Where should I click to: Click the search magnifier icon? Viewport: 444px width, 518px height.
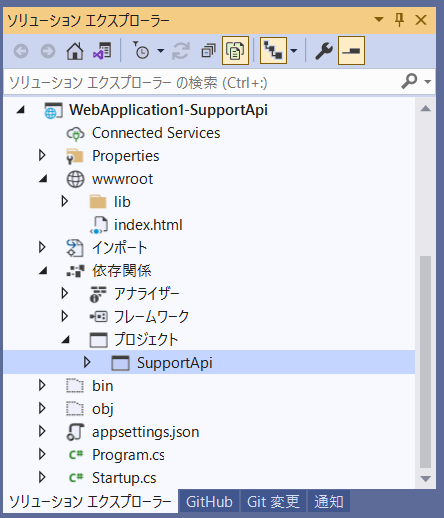click(x=409, y=81)
